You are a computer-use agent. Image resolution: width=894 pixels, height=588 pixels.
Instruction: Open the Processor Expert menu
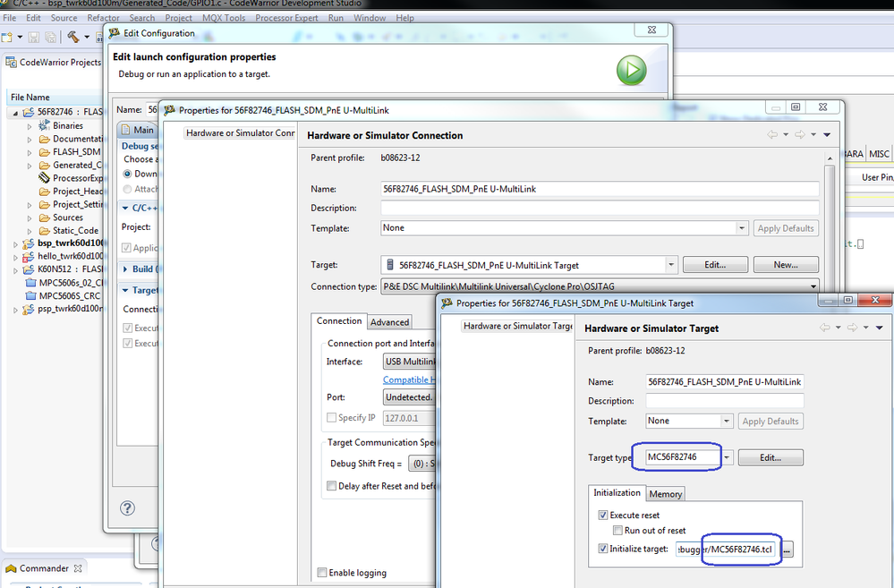click(286, 18)
